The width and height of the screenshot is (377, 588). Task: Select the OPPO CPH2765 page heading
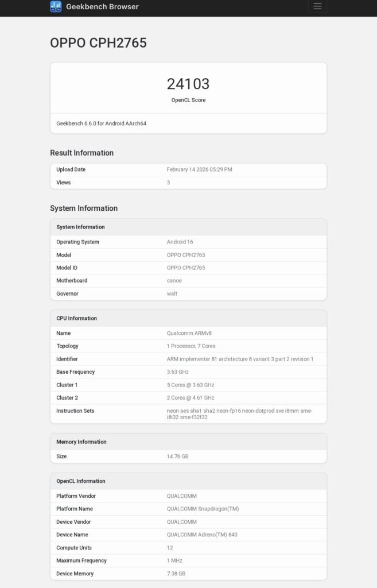98,42
